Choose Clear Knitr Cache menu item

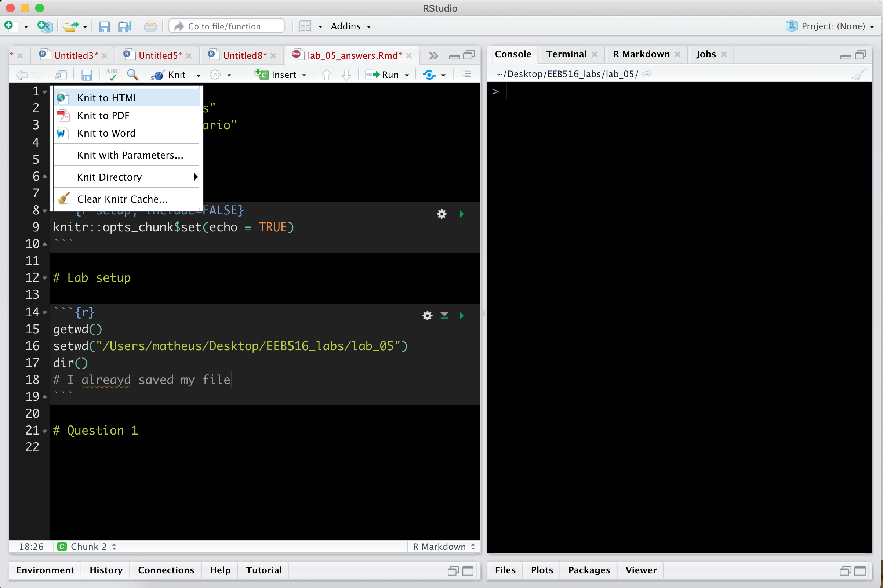point(122,199)
